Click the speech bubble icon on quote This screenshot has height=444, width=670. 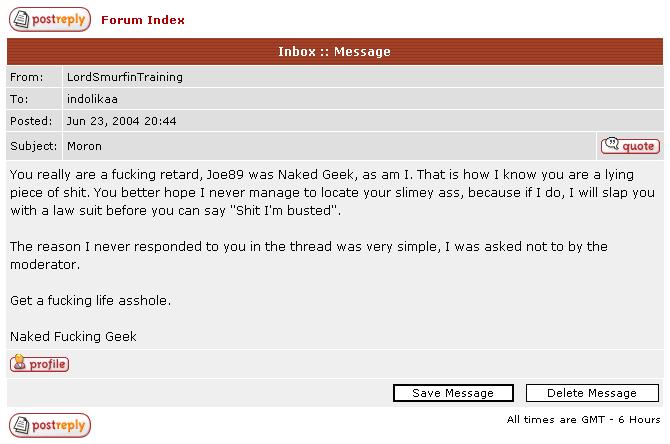612,144
